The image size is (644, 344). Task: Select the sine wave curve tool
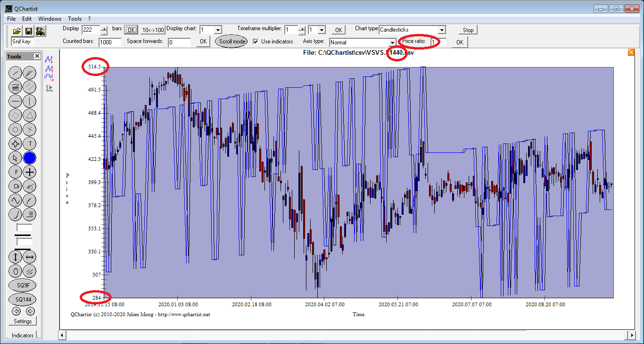point(16,200)
